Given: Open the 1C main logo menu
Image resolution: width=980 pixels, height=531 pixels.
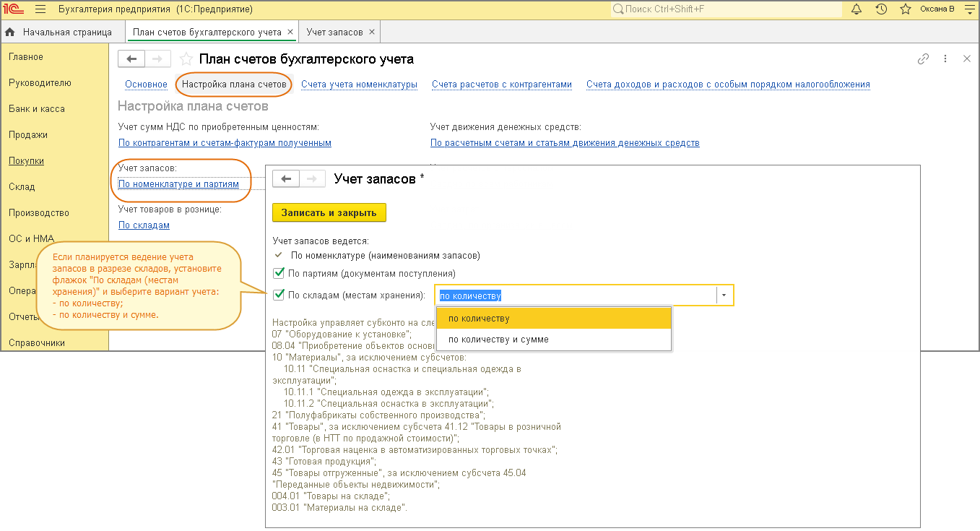Looking at the screenshot, I should click(14, 9).
